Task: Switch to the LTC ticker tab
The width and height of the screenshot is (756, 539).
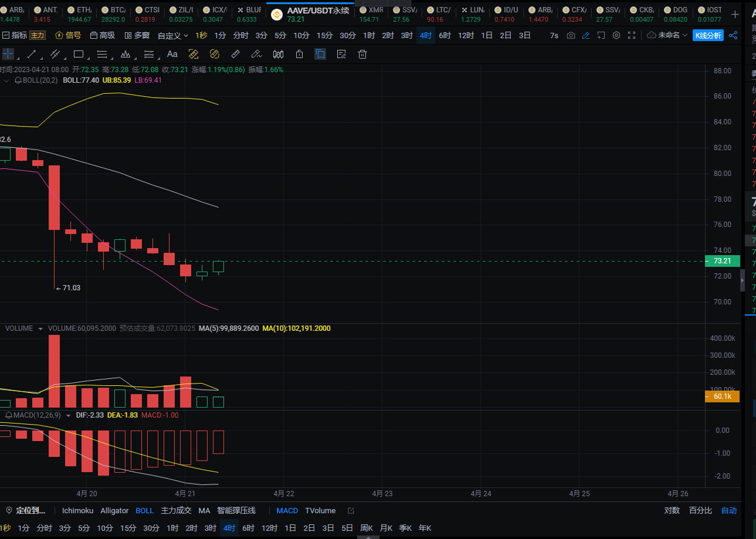Action: tap(440, 14)
